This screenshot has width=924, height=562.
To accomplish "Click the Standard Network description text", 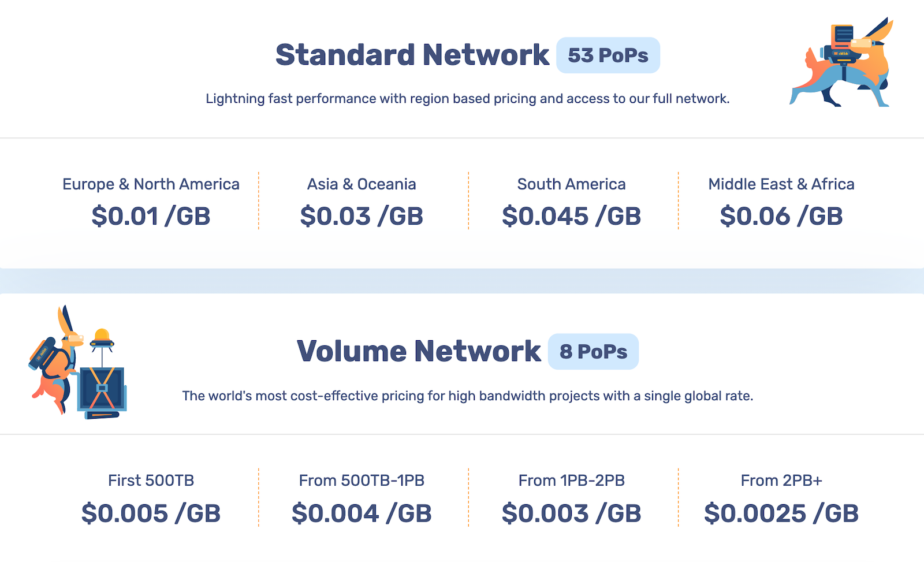I will click(x=468, y=99).
